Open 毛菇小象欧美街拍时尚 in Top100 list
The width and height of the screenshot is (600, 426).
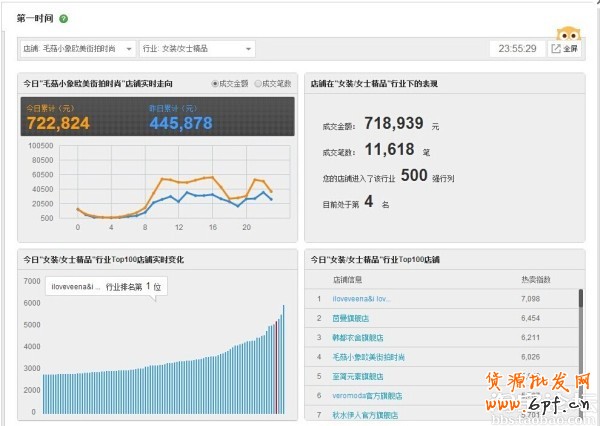pyautogui.click(x=363, y=355)
